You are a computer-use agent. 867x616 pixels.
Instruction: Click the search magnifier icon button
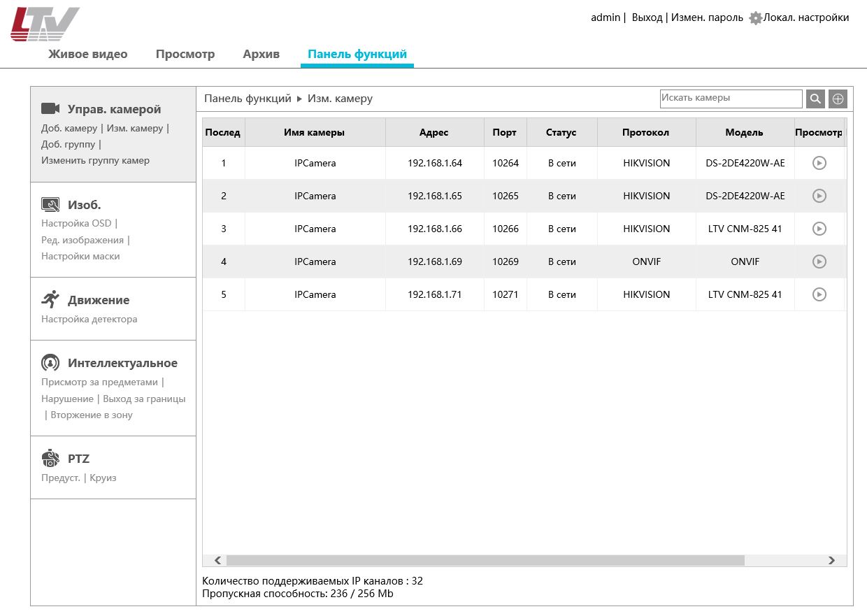coord(815,99)
